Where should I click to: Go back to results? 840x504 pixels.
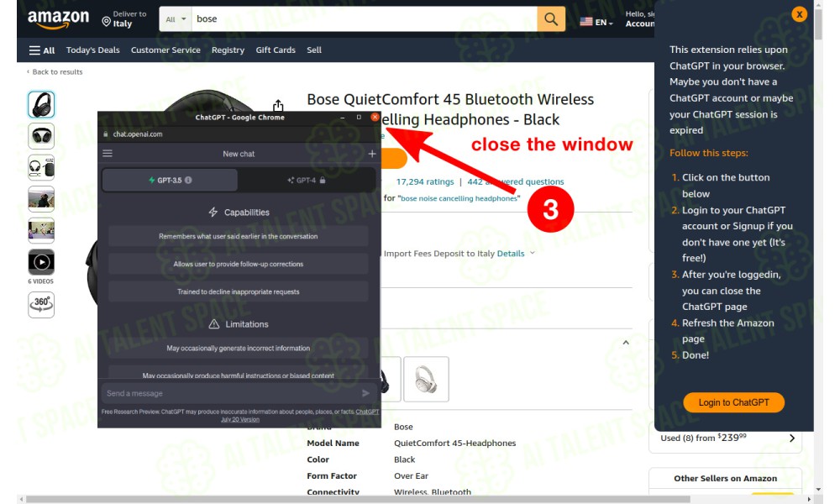coord(55,71)
